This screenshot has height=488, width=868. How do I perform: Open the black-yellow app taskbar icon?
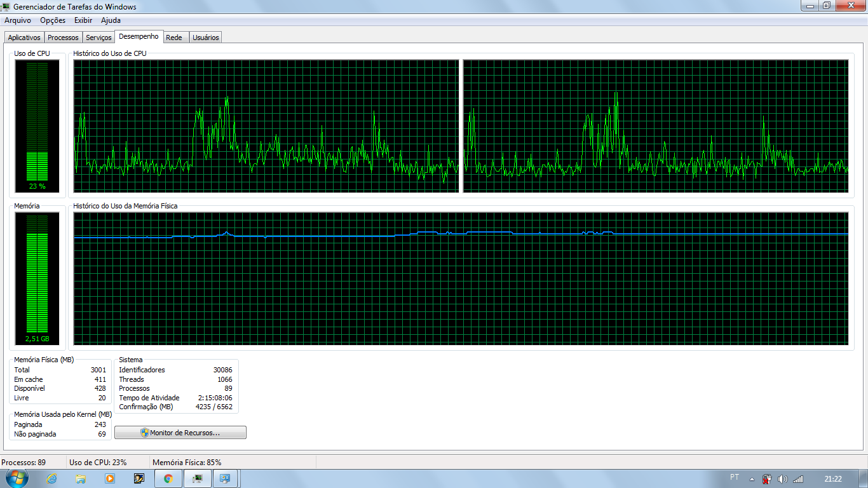[x=139, y=478]
